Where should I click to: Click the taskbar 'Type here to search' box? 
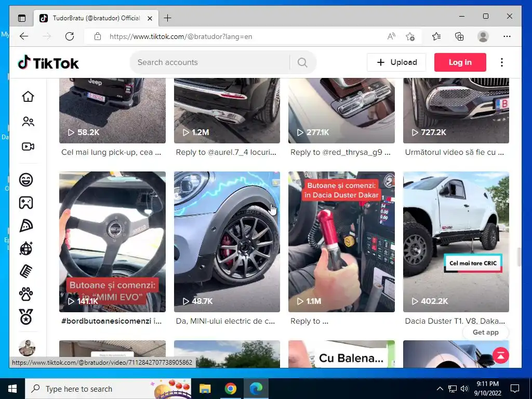(108, 389)
